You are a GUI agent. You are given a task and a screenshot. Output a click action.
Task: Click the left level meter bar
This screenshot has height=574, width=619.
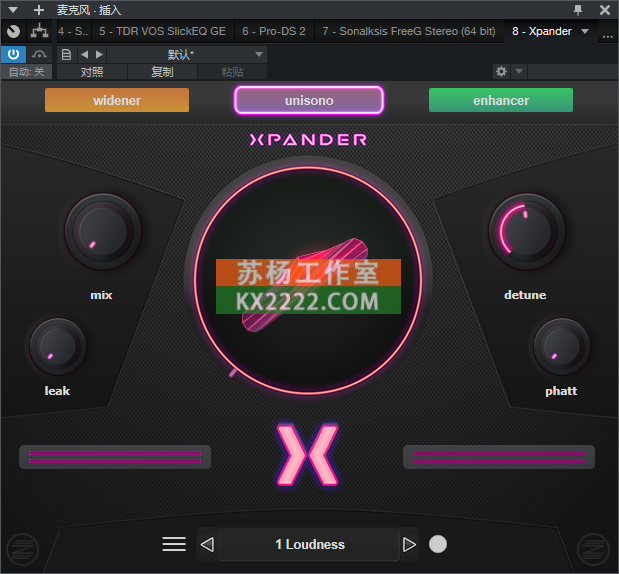[115, 457]
